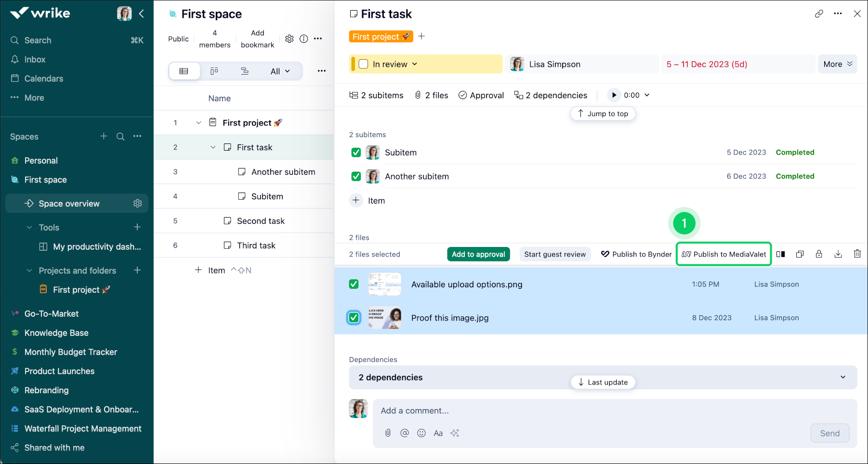
Task: Open space settings gear icon next to bookmark
Action: [289, 39]
